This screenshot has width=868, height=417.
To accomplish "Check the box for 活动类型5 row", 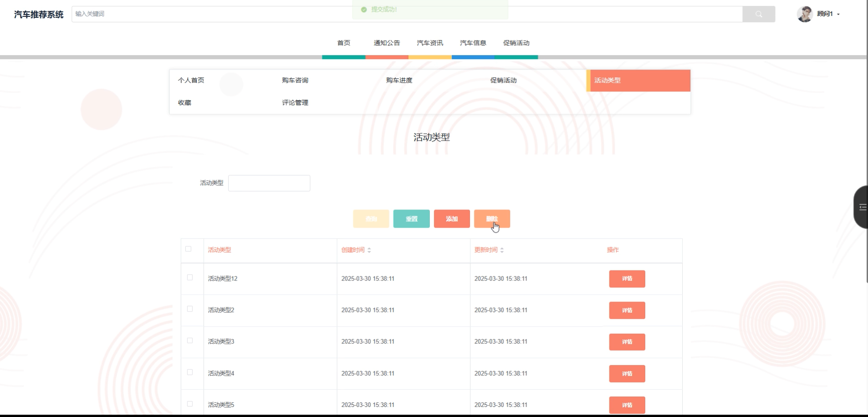I will pyautogui.click(x=190, y=404).
